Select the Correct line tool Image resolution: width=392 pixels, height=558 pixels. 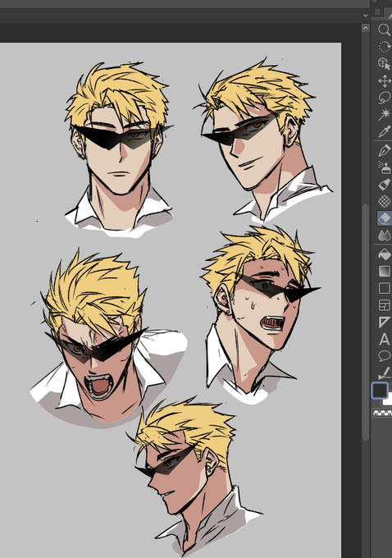[x=384, y=373]
